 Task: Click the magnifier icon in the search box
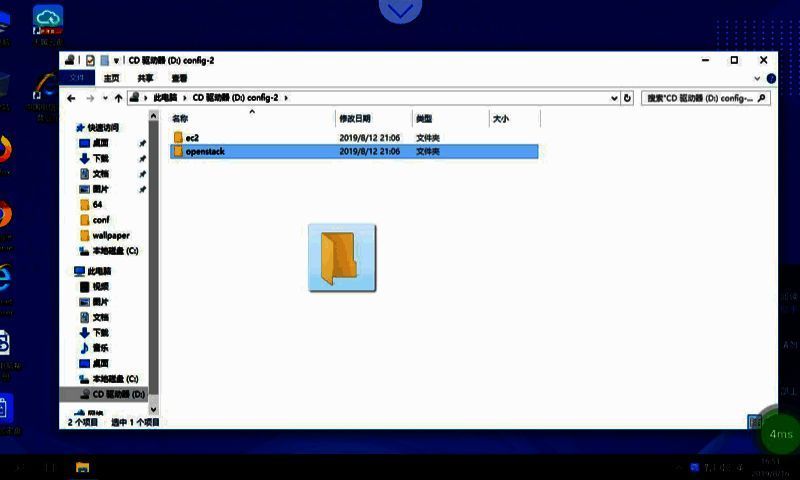[761, 98]
